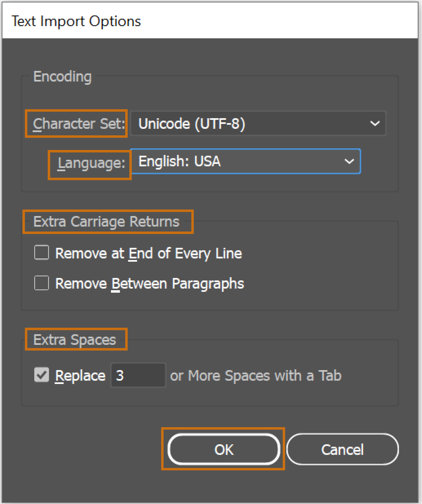Uncheck the Replace spaces checkbox

42,375
